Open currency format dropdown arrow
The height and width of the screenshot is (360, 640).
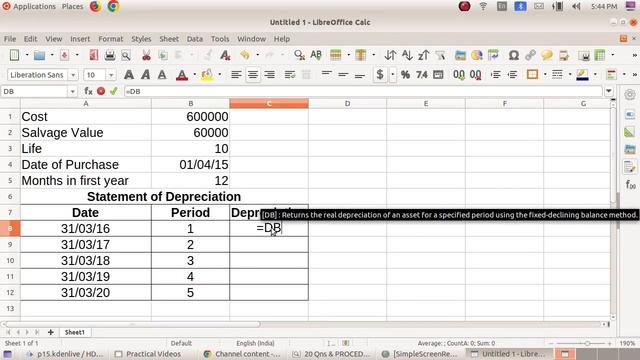tap(393, 75)
